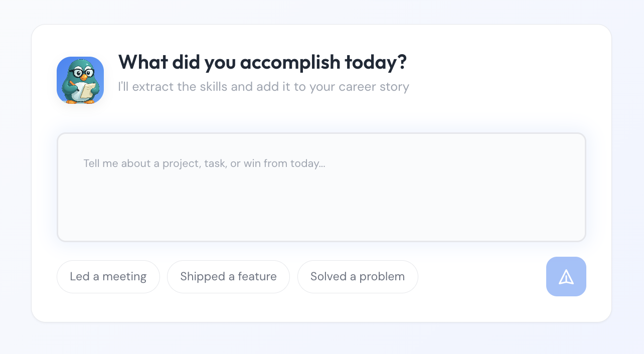Click the "What did you accomplish today?" heading
This screenshot has height=354, width=644.
(x=262, y=62)
